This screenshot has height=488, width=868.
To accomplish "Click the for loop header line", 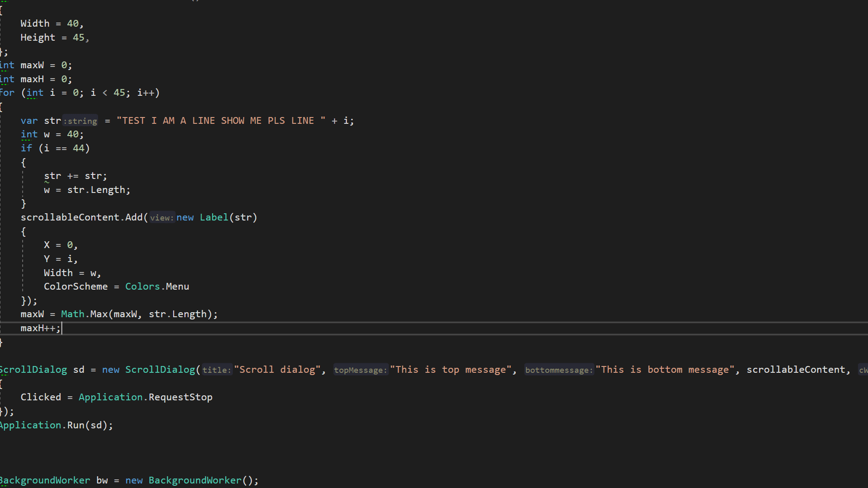I will point(80,93).
